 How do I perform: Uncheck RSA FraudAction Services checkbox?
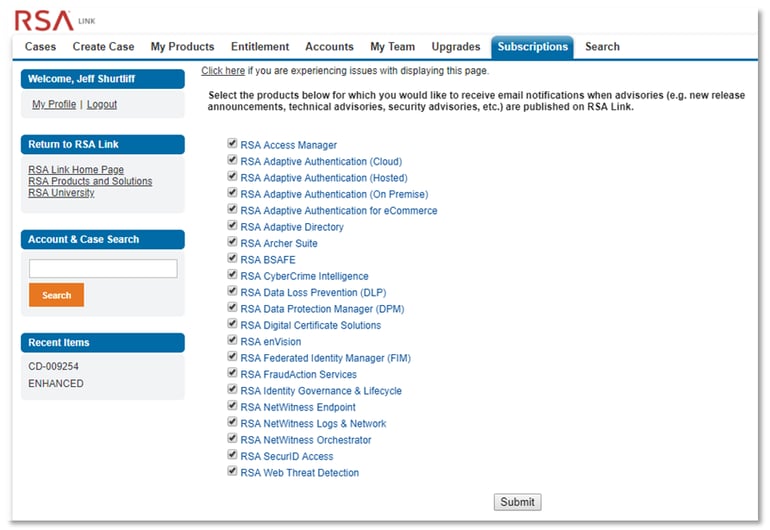[x=232, y=372]
